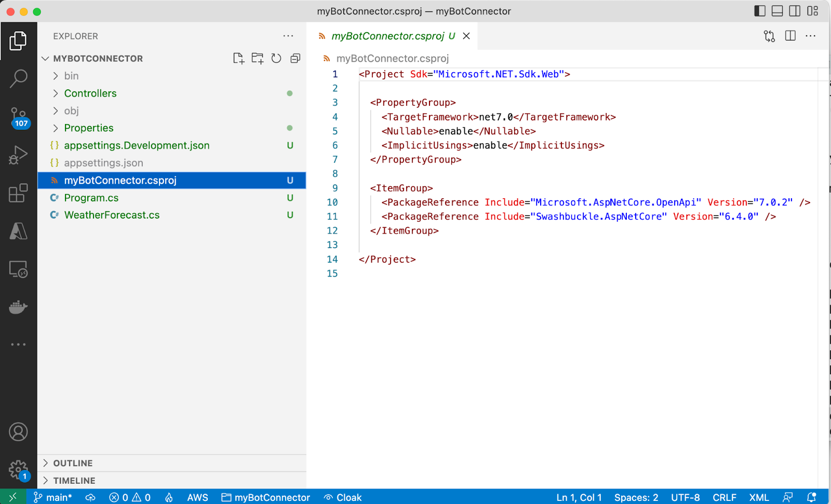This screenshot has height=504, width=831.
Task: Switch git branch main* in status bar
Action: pyautogui.click(x=53, y=497)
